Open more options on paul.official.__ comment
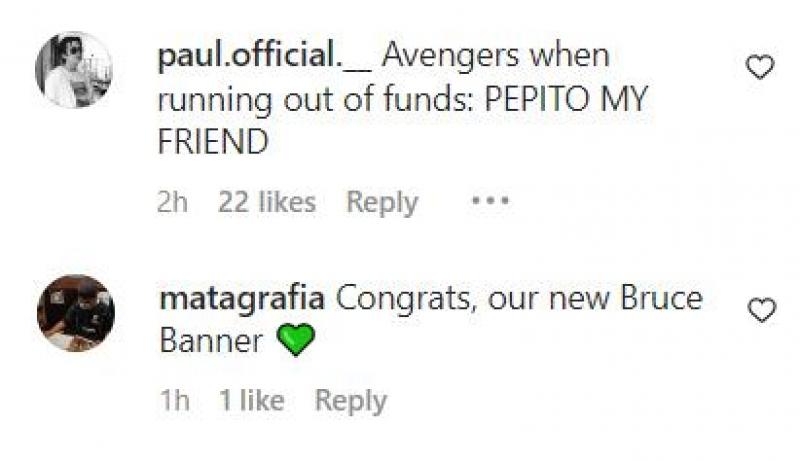Screen dimensions: 800x461 tap(490, 201)
